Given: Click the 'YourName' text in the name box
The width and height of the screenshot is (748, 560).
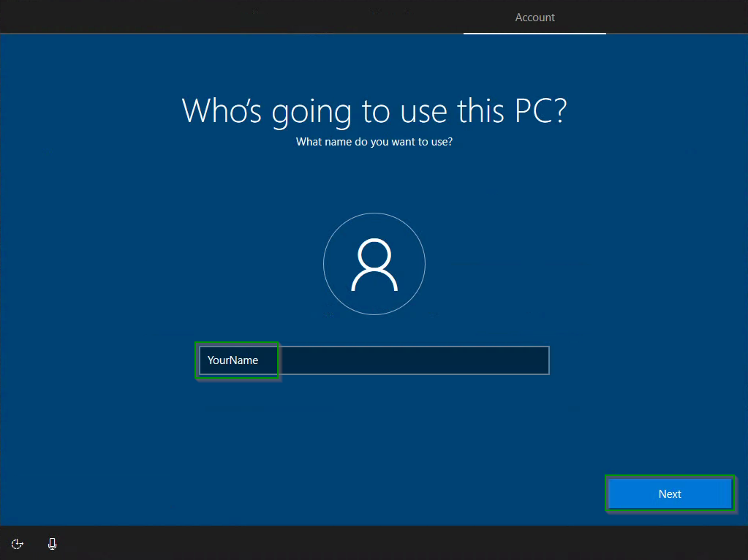Looking at the screenshot, I should click(233, 360).
